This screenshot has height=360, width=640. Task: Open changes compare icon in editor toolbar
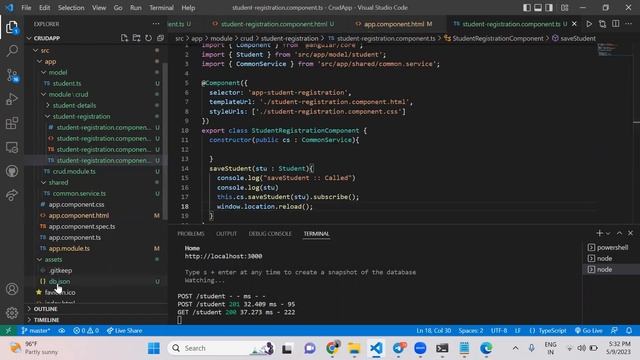pyautogui.click(x=602, y=24)
